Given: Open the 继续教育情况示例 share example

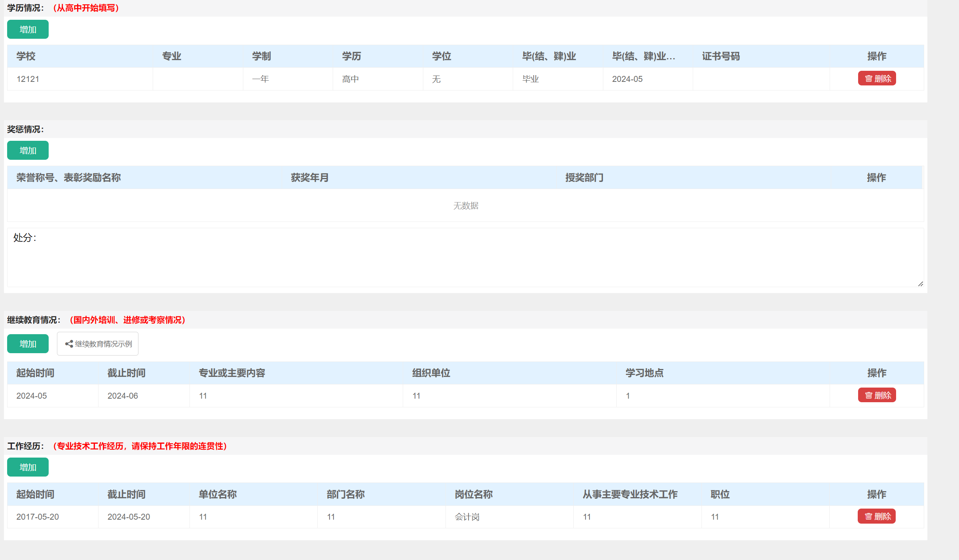Looking at the screenshot, I should [98, 343].
